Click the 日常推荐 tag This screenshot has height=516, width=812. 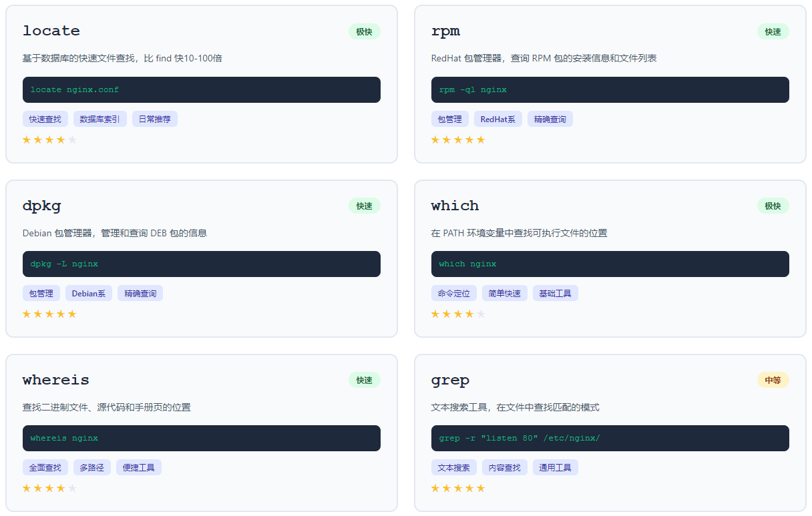155,119
